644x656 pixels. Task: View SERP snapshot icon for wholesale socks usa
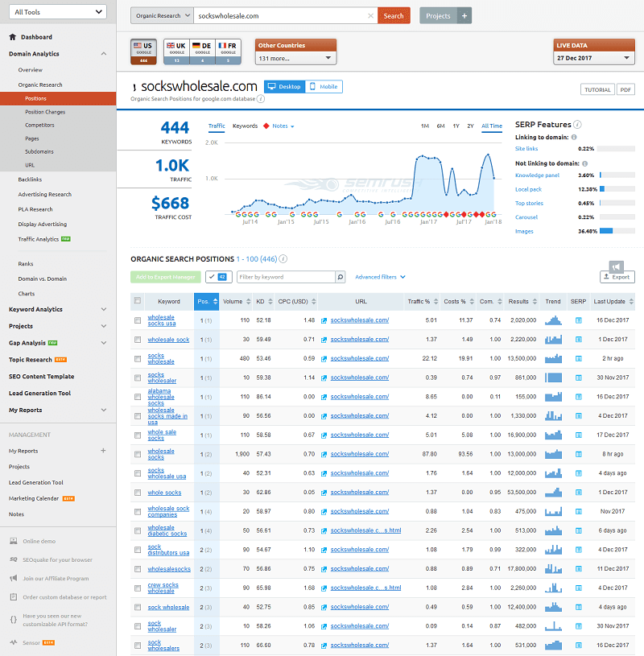pos(578,320)
